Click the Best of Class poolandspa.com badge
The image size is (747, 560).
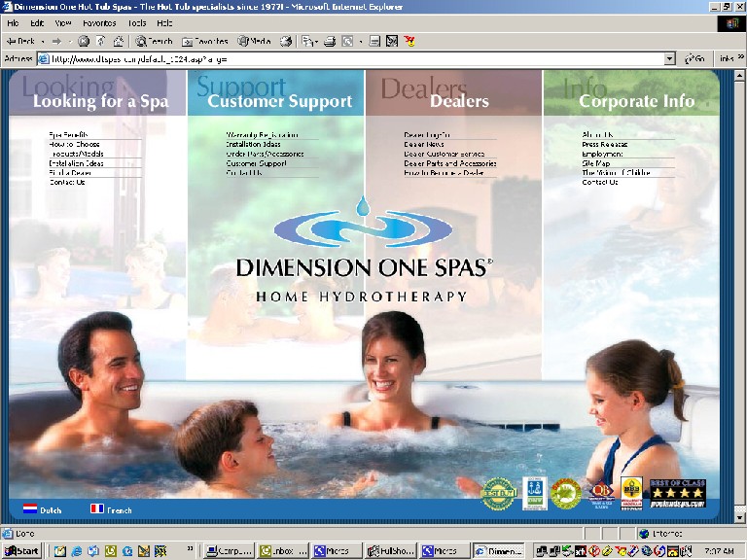[x=678, y=493]
